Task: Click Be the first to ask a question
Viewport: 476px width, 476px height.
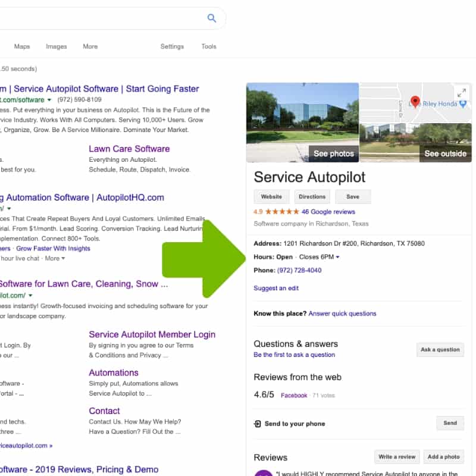Action: (x=295, y=355)
